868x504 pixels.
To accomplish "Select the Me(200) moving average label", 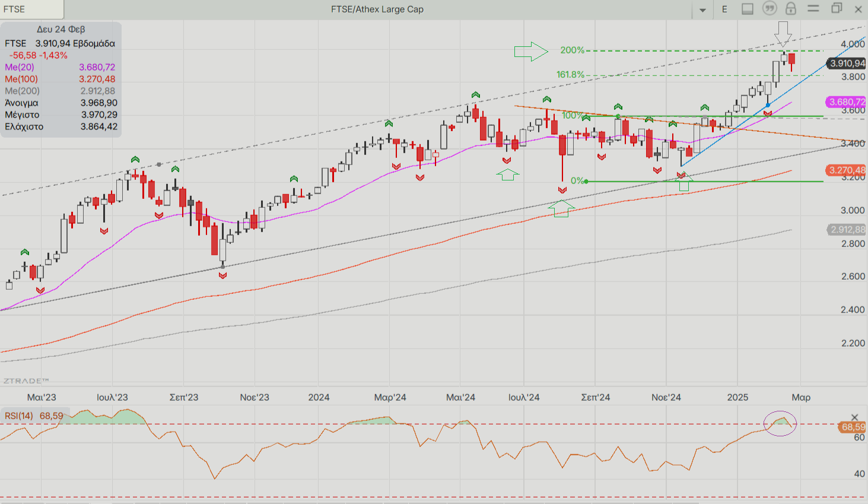I will pyautogui.click(x=22, y=91).
